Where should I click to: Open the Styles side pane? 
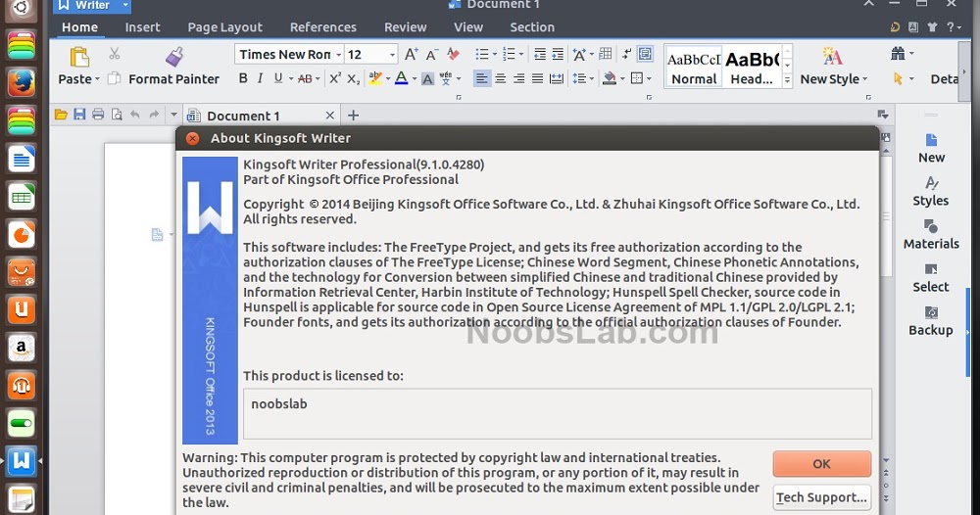point(931,191)
